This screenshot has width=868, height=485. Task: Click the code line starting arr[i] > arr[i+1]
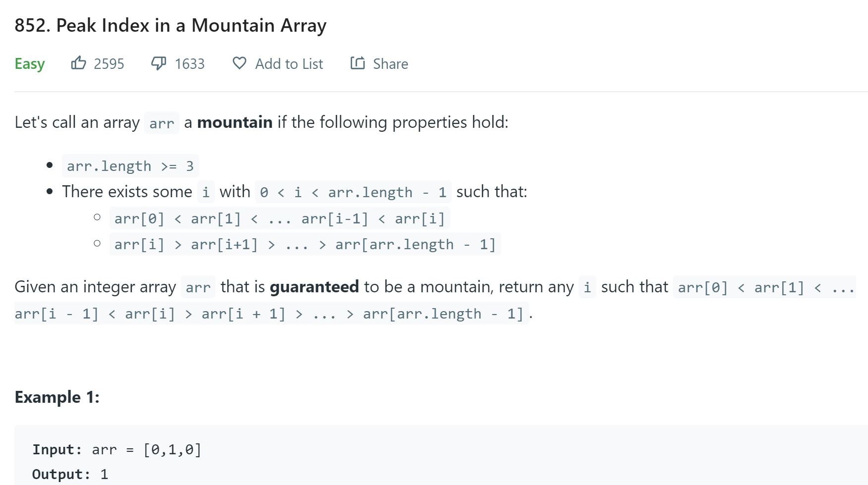pyautogui.click(x=305, y=244)
